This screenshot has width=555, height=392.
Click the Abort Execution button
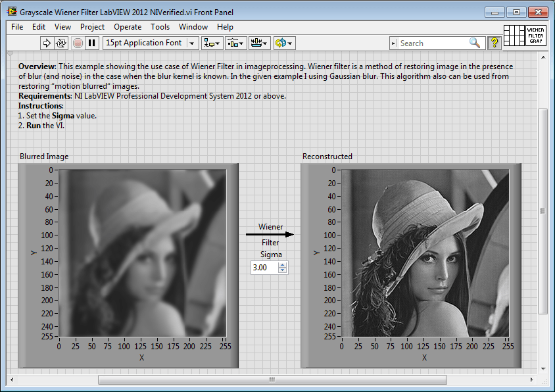pyautogui.click(x=79, y=43)
